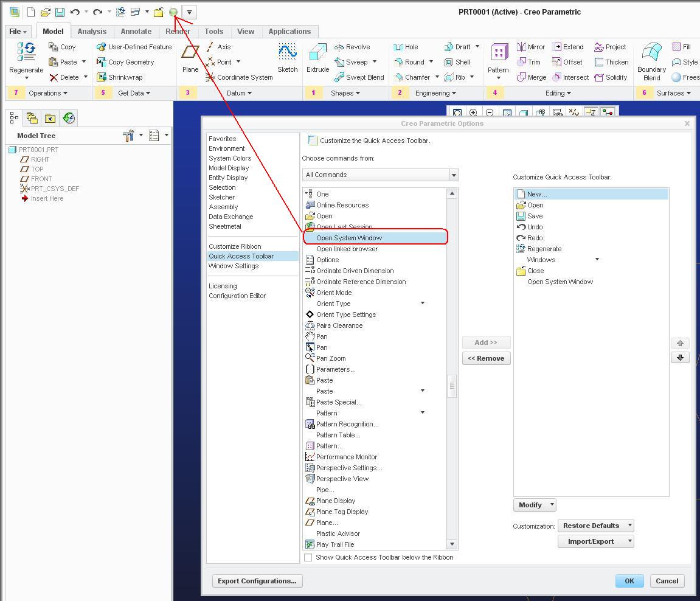
Task: Open the File menu
Action: coord(18,31)
